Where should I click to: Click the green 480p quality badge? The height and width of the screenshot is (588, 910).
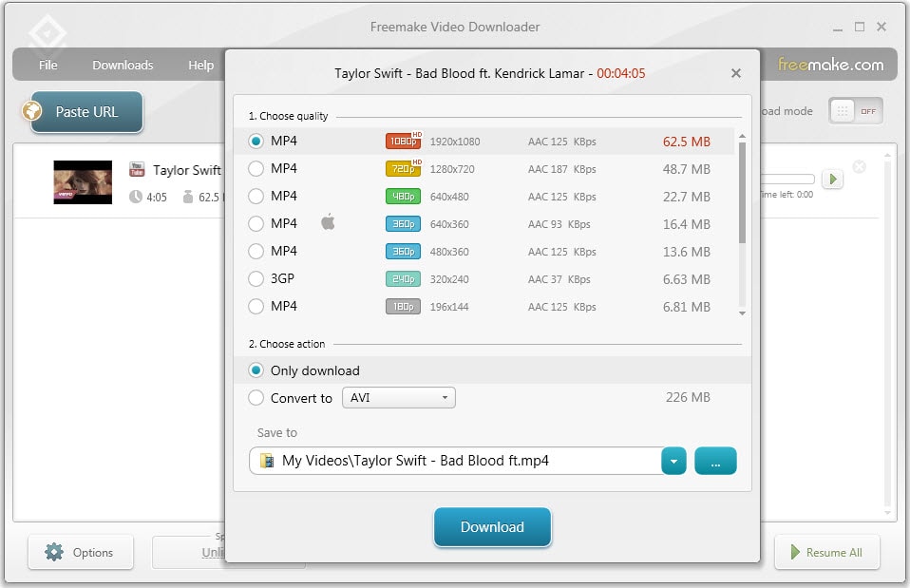tap(403, 197)
